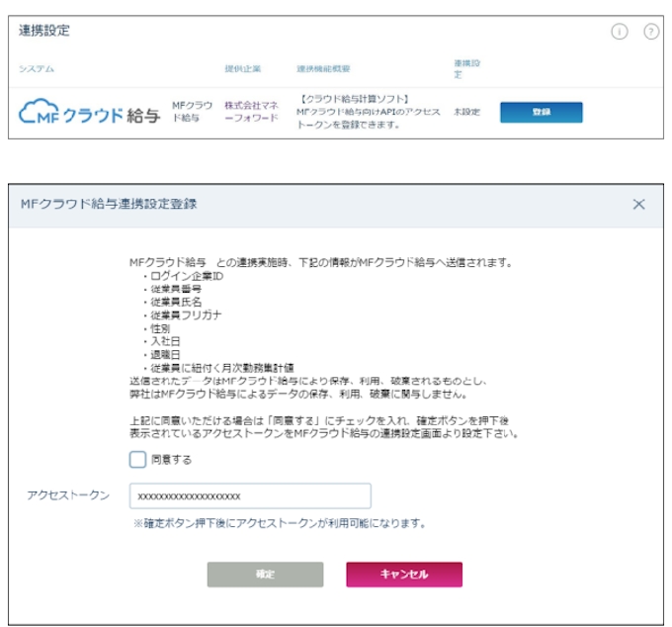Check the 同意する checkbox

pos(138,460)
